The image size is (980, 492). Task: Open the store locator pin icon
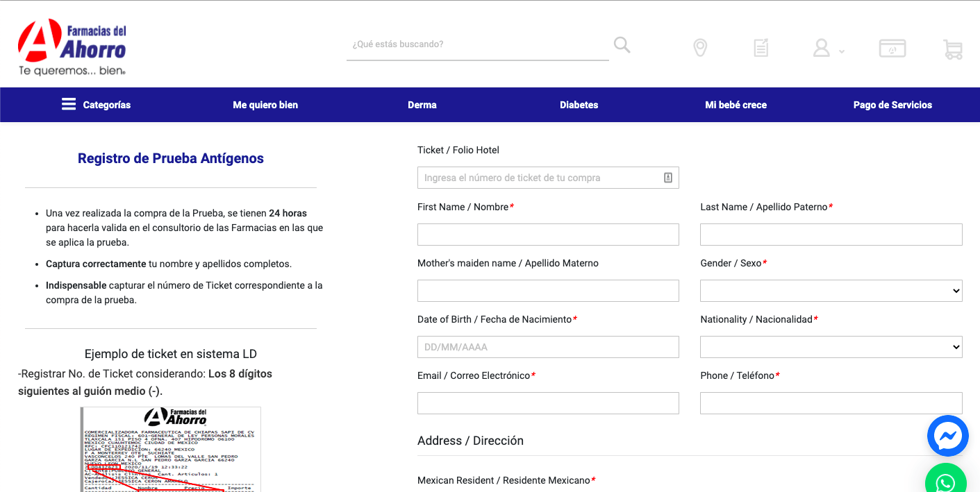point(700,48)
